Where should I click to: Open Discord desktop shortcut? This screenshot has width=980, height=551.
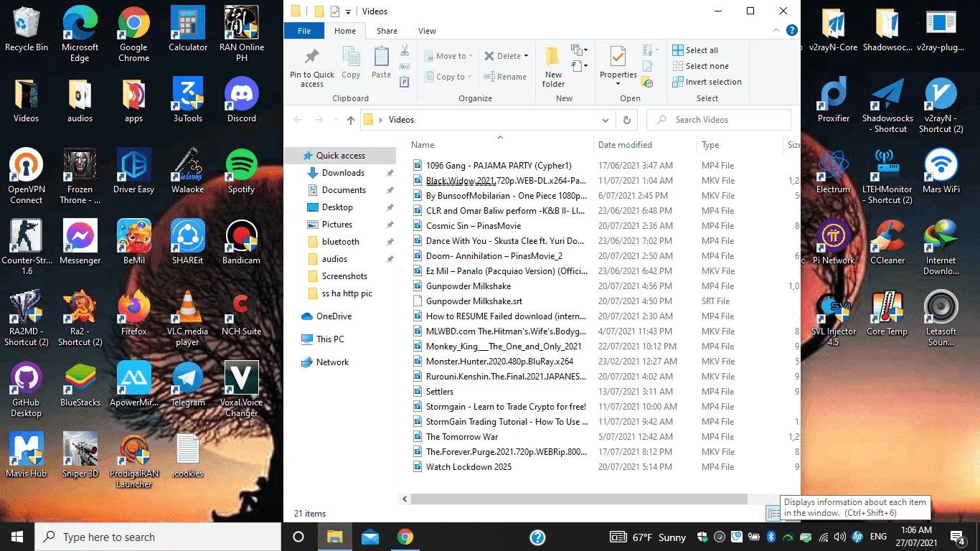[x=242, y=100]
